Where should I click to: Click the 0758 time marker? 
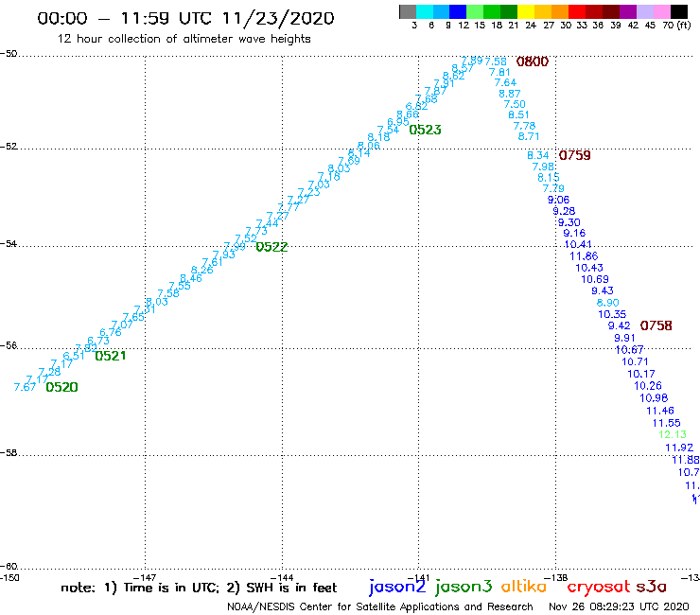pyautogui.click(x=656, y=325)
